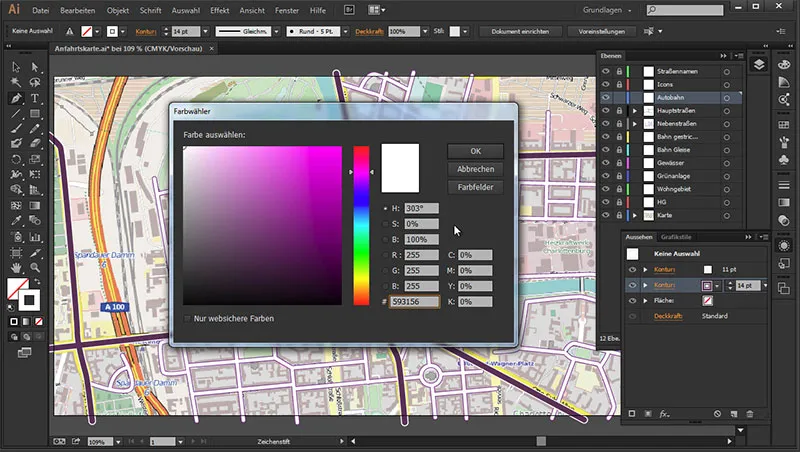800x452 pixels.
Task: Click the hex color field 593156
Action: click(414, 302)
